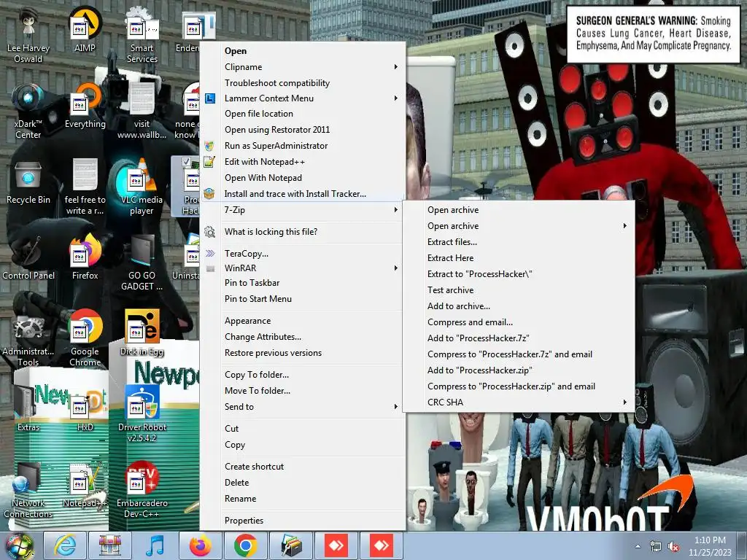The width and height of the screenshot is (747, 560).
Task: Choose Properties at the menu bottom
Action: [303, 521]
